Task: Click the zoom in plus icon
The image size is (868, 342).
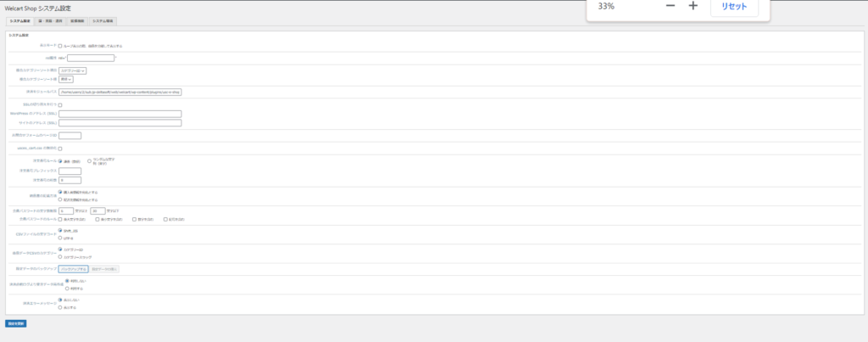Action: tap(693, 6)
